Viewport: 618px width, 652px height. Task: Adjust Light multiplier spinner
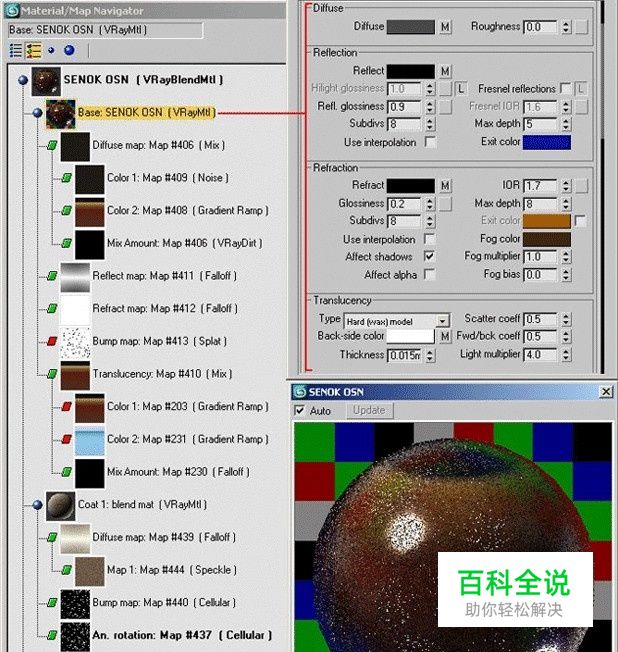[x=566, y=355]
